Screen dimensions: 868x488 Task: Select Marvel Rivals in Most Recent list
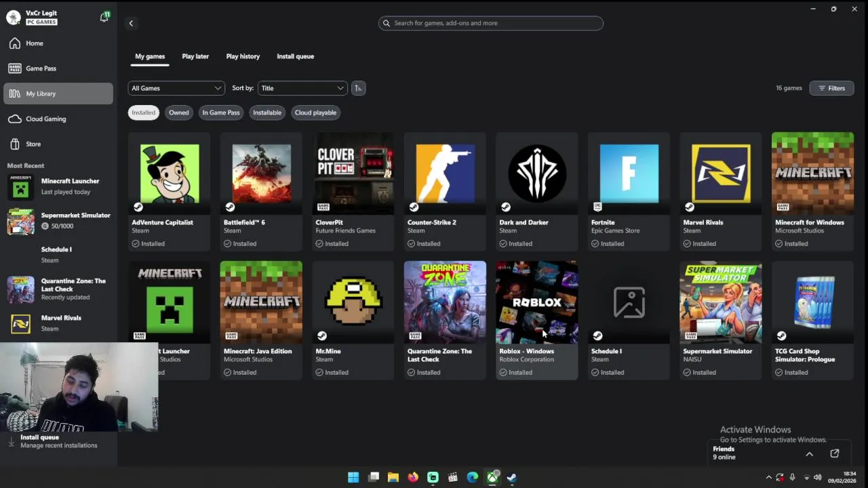pos(58,323)
